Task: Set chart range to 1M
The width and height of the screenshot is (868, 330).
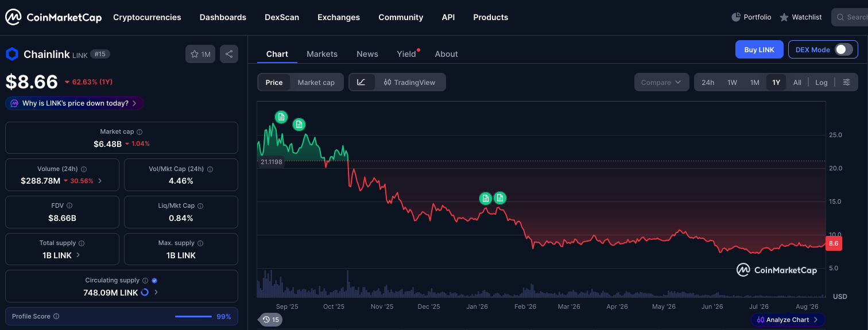Action: click(x=754, y=82)
